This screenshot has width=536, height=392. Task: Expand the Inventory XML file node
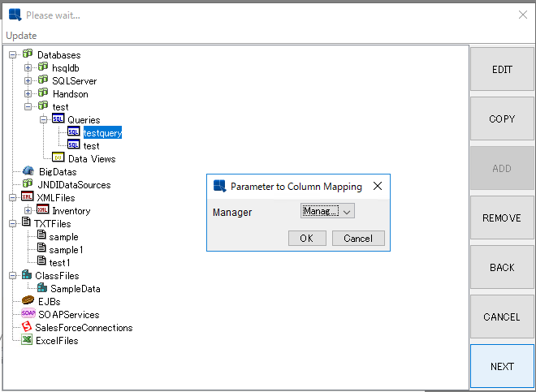[28, 211]
